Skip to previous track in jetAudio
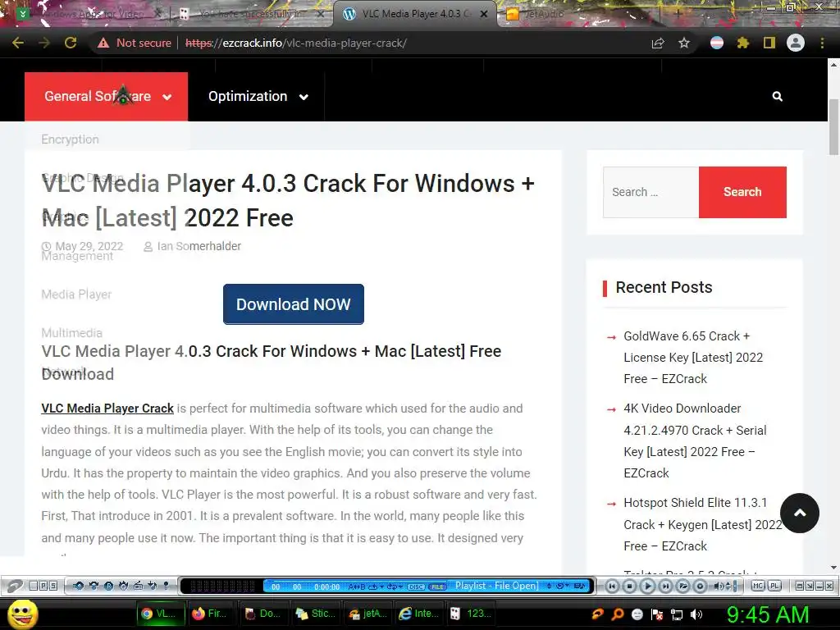 coord(612,586)
